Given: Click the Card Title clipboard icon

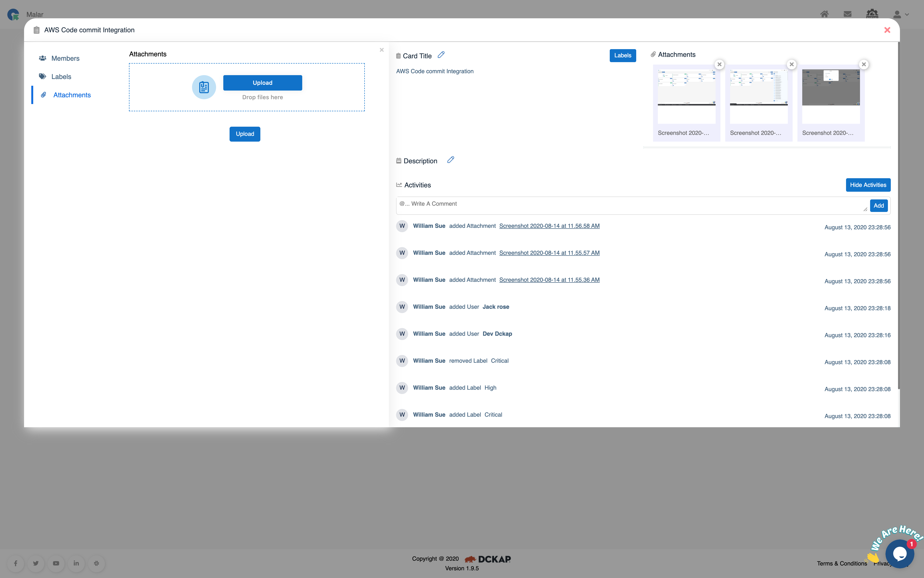Looking at the screenshot, I should [398, 56].
